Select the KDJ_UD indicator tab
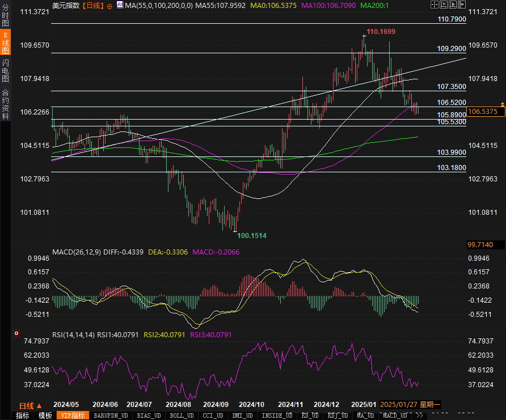The width and height of the screenshot is (506, 420). (x=338, y=415)
